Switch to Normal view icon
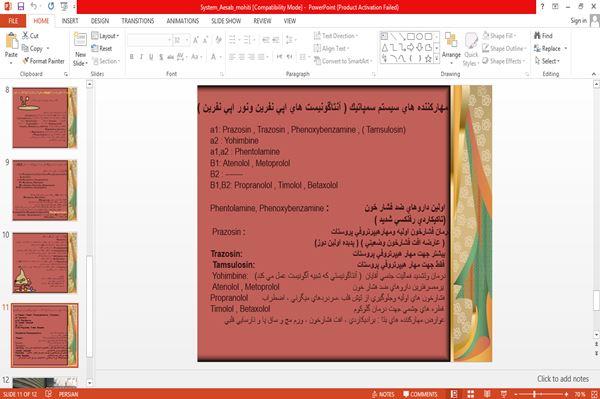Screen dimensions: 600x399 pos(454,394)
